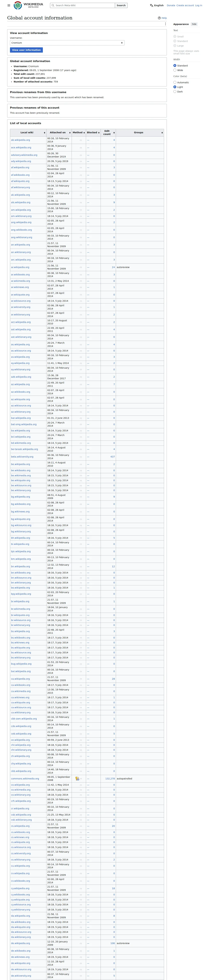Open be-tarask.wikipedia.org link

24,449
